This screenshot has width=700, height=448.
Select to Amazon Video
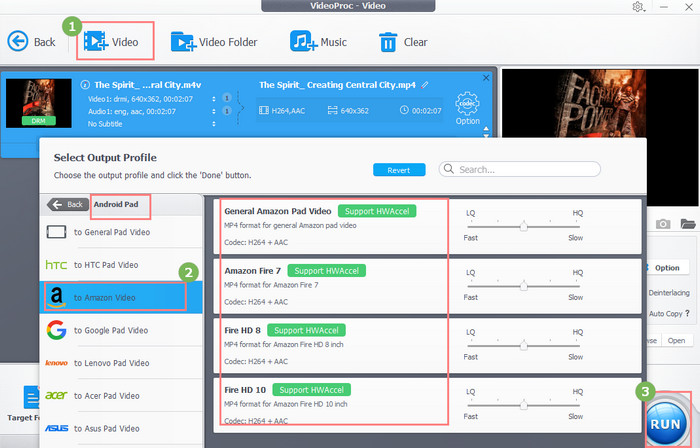point(121,297)
